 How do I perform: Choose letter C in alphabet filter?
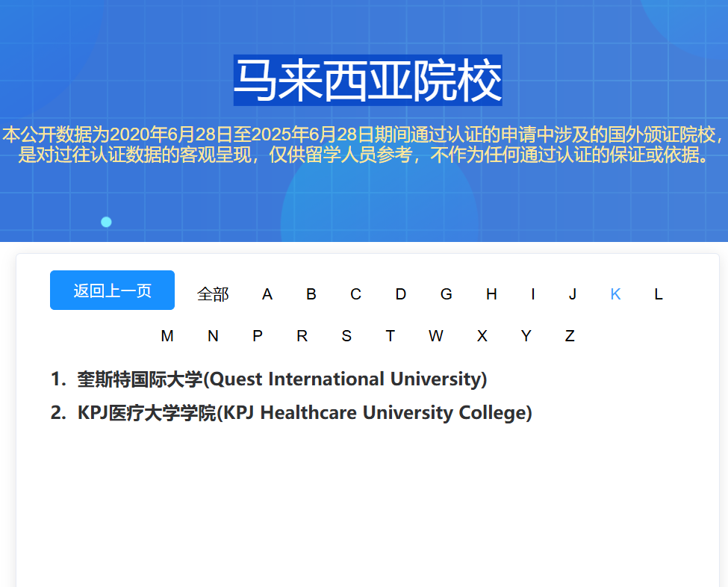(x=355, y=294)
